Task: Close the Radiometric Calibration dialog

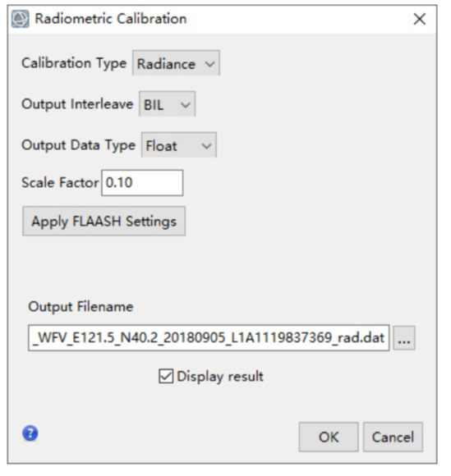Action: point(420,19)
